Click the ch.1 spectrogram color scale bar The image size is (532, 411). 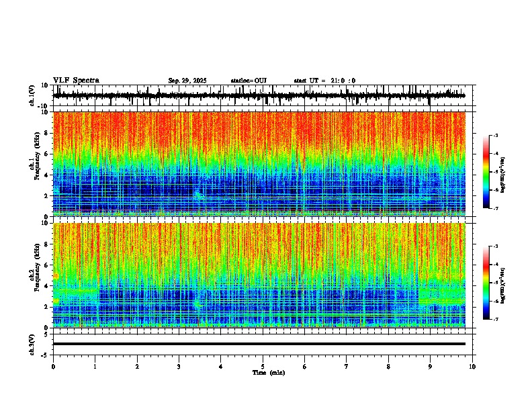point(486,172)
